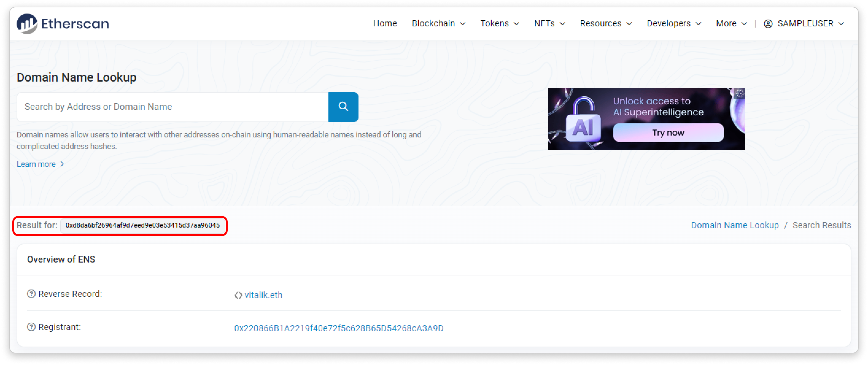
Task: Click the arrow next to Learn more
Action: click(x=62, y=164)
